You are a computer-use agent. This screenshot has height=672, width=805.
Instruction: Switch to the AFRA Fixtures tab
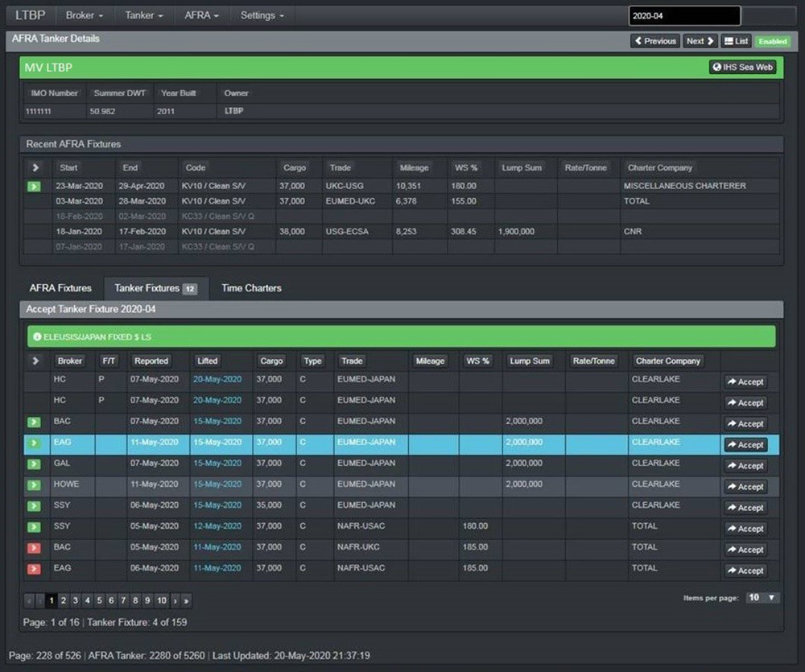click(x=60, y=288)
